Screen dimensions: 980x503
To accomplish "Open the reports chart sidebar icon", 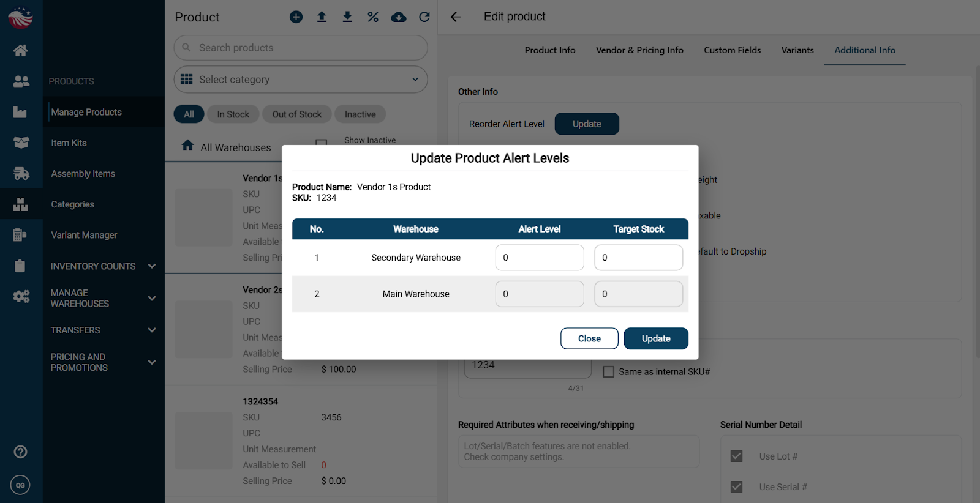I will pyautogui.click(x=20, y=111).
